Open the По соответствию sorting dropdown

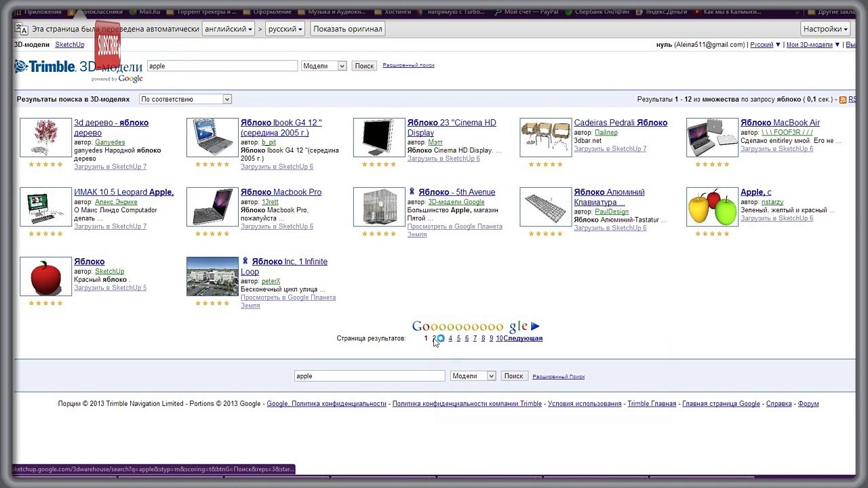pyautogui.click(x=185, y=99)
